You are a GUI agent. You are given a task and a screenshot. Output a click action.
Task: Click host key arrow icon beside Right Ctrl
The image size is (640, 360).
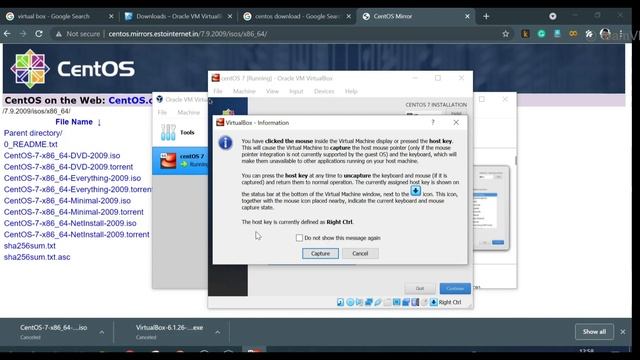(x=433, y=302)
